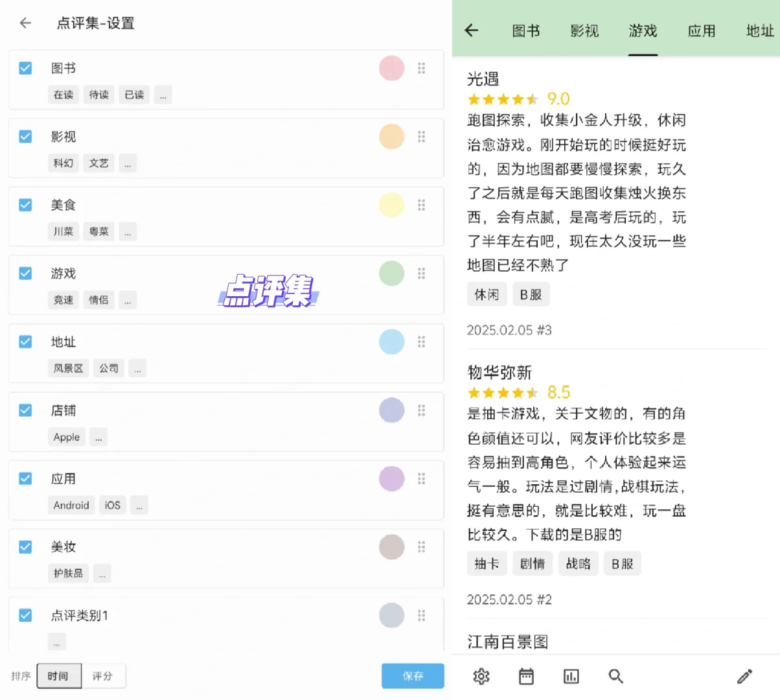Switch to the 图书 tab
The image size is (780, 700).
(x=525, y=30)
